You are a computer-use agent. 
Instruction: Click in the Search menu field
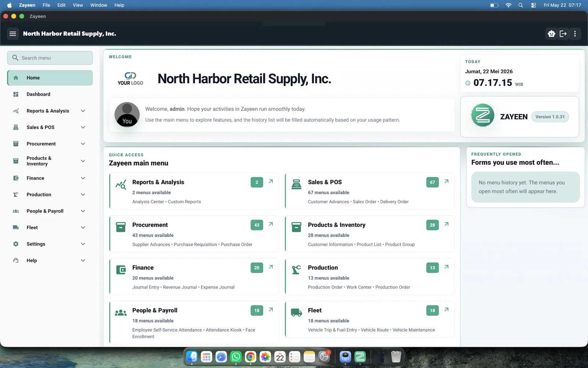click(x=50, y=58)
